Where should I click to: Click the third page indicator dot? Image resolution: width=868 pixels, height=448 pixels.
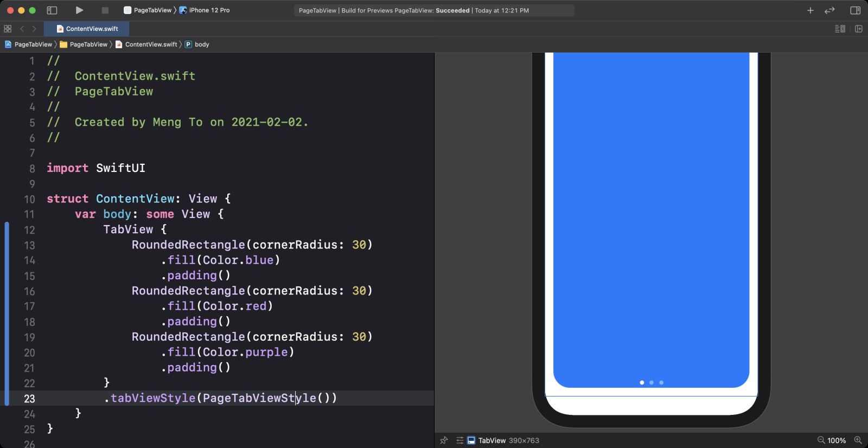661,382
